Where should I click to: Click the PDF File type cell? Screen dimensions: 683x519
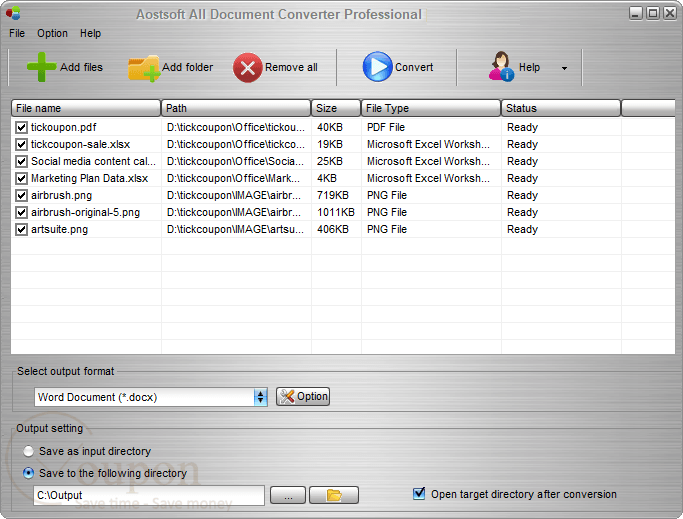tap(386, 127)
